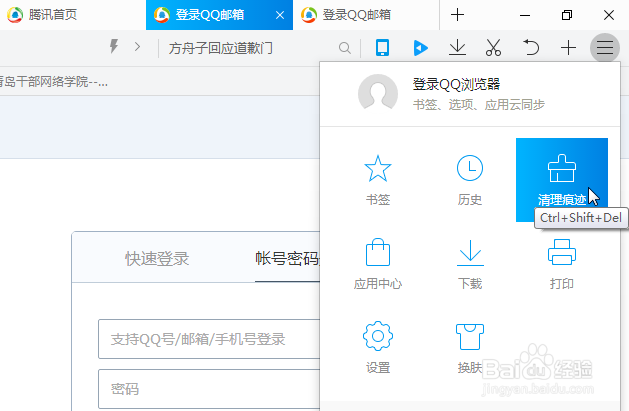
Task: Restore down the browser window
Action: [x=567, y=15]
